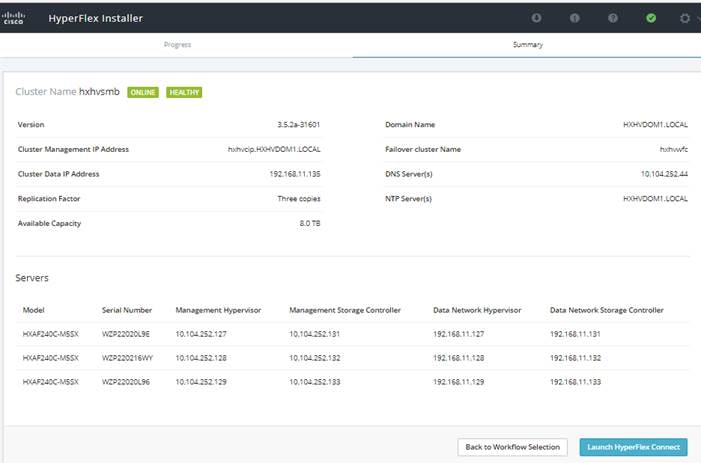Viewport: 701px width, 463px height.
Task: Click the Cluster Management IP Address label
Action: [x=73, y=149]
